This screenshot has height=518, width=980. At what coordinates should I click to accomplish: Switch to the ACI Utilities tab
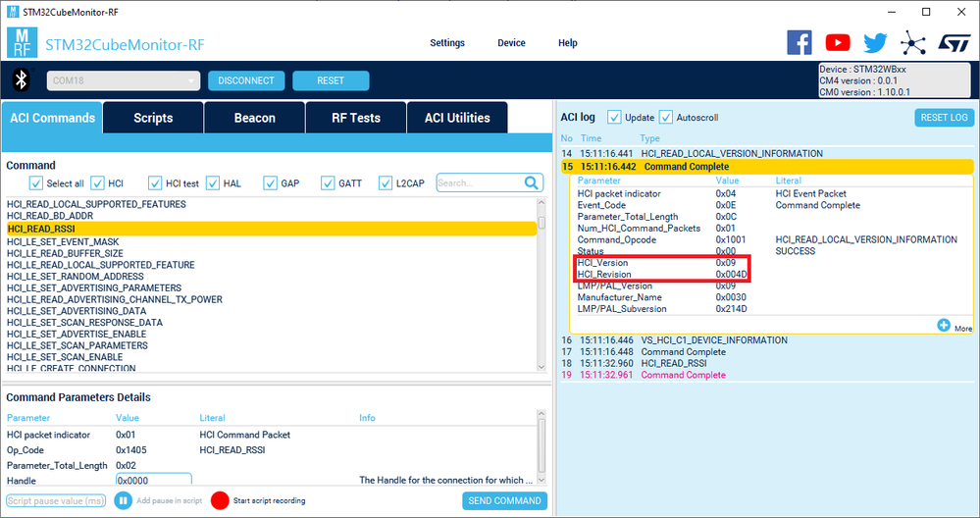457,118
